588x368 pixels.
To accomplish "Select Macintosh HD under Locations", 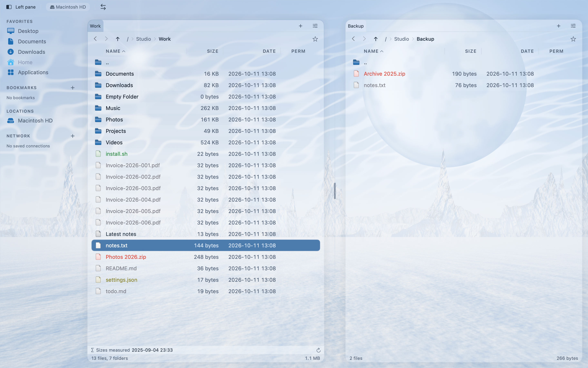I will (30, 121).
